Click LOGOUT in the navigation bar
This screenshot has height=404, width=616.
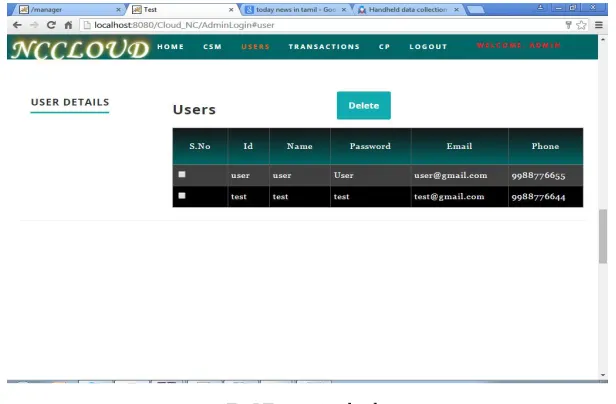(x=428, y=47)
